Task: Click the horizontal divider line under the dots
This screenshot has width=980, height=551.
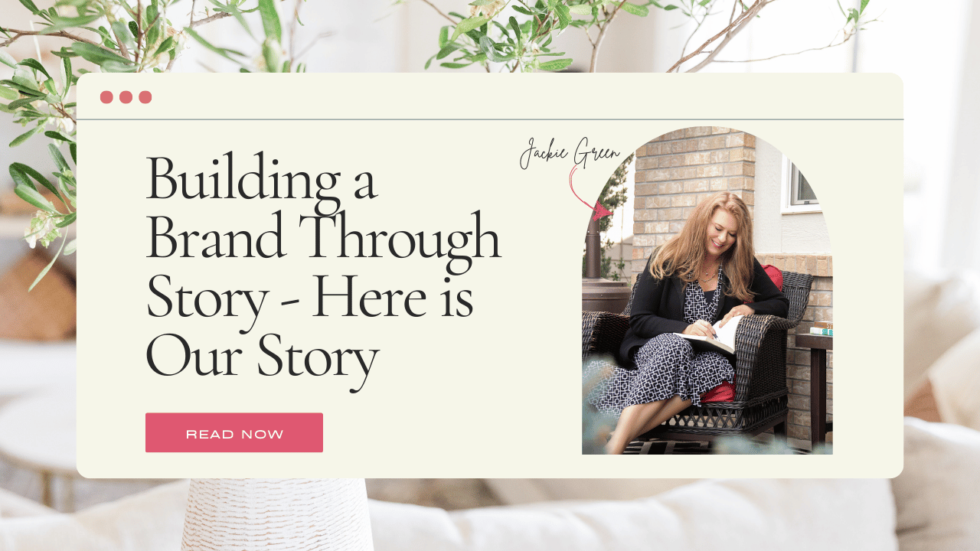Action: pyautogui.click(x=490, y=120)
